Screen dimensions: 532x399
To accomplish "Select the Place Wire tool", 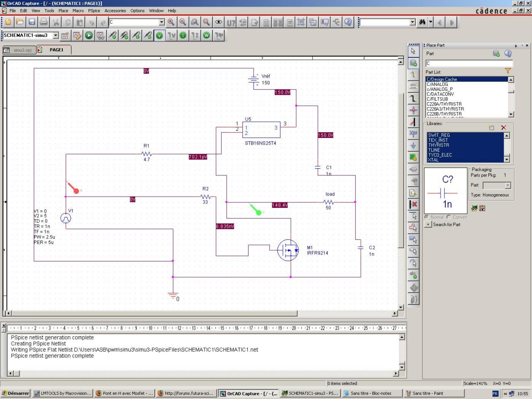I will pos(413,75).
